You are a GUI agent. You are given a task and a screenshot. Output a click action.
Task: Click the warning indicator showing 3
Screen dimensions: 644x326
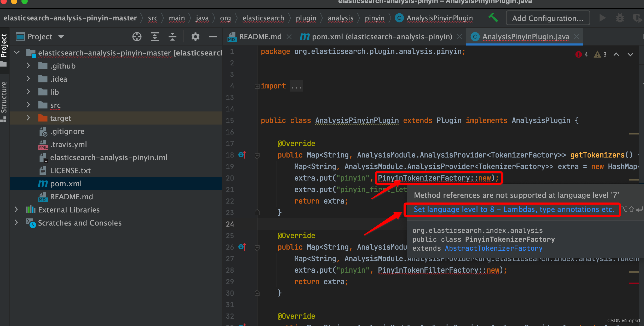click(x=600, y=54)
